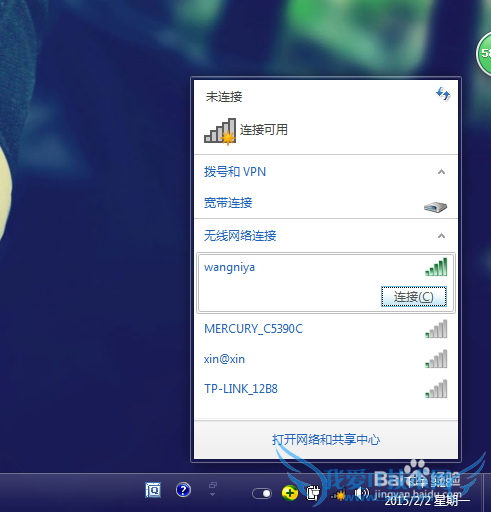The image size is (491, 512).
Task: Click wangniya's full signal strength bars
Action: [x=436, y=267]
